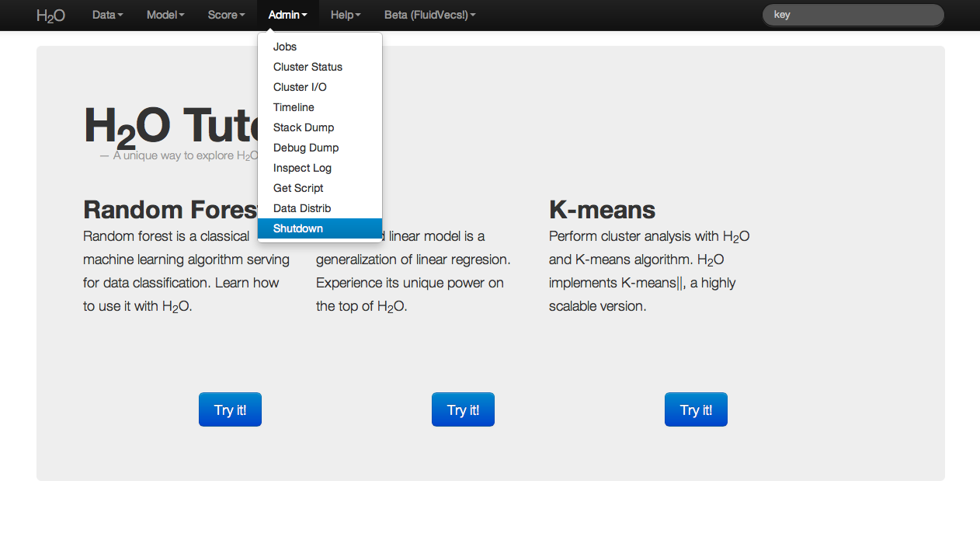The image size is (980, 554).
Task: Open the Help dropdown
Action: click(346, 15)
